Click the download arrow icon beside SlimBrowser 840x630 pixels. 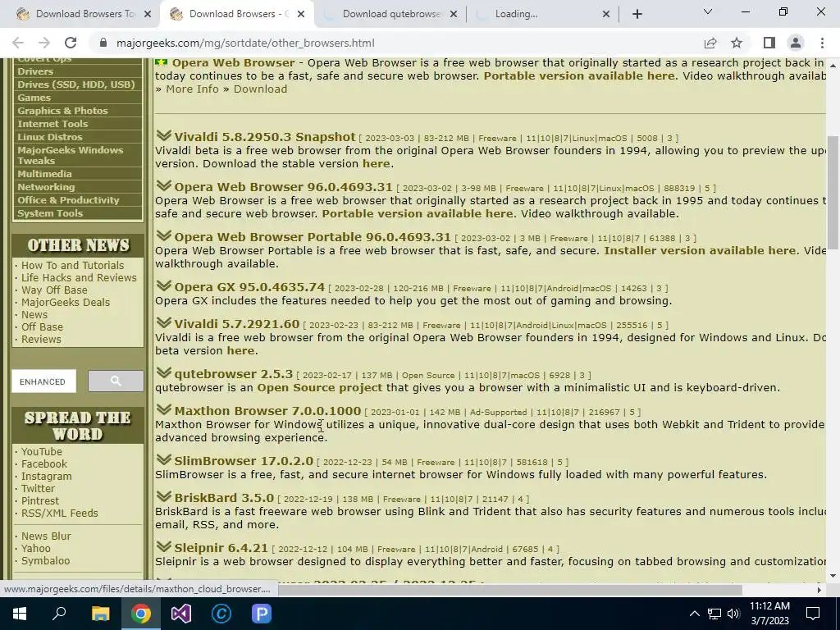[163, 459]
